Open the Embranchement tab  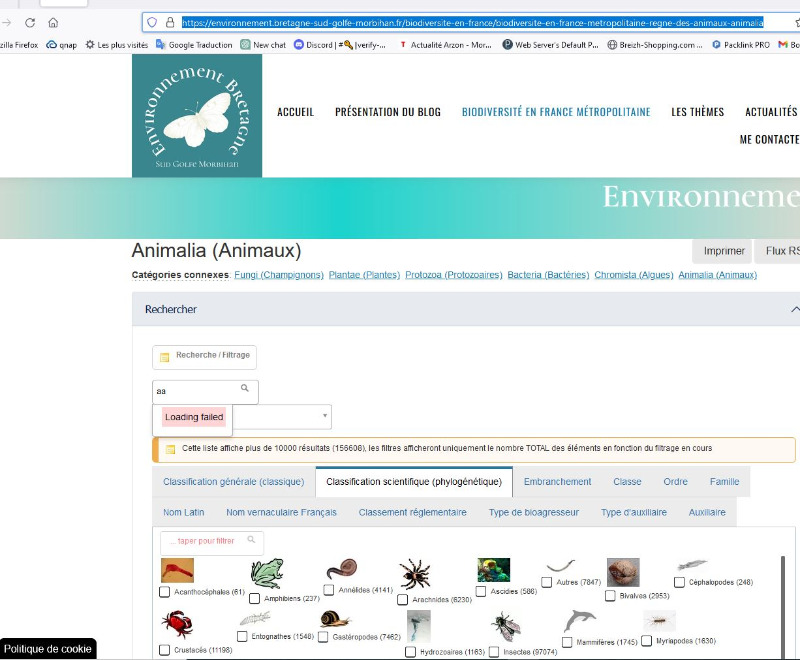[x=558, y=481]
